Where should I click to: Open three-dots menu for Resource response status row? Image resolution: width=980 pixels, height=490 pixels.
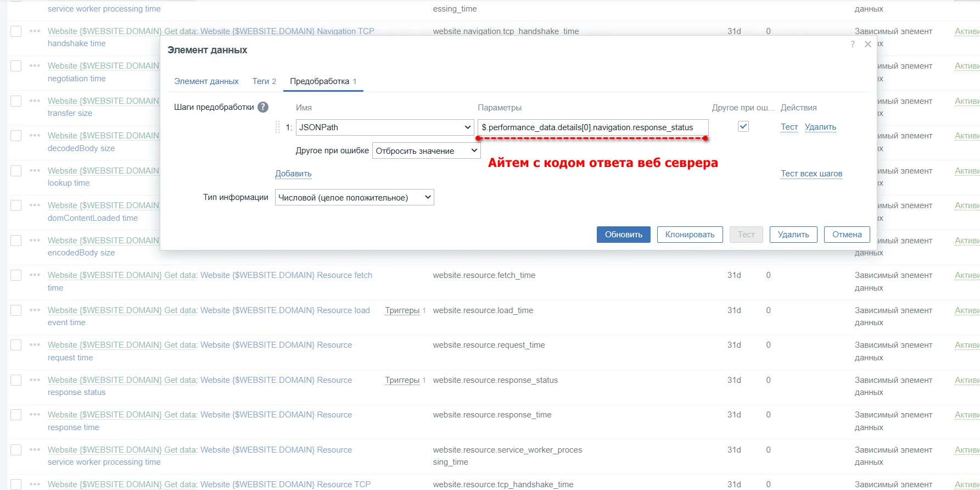[x=35, y=380]
